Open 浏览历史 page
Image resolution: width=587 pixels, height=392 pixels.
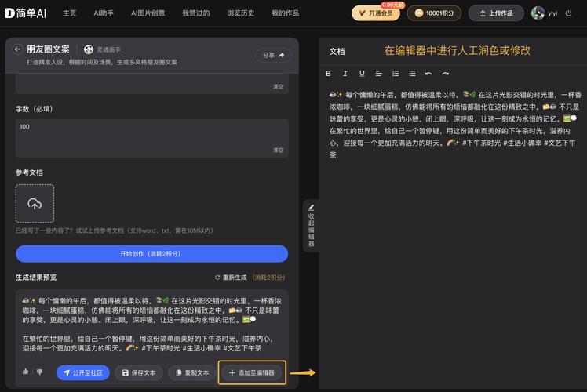pos(240,13)
